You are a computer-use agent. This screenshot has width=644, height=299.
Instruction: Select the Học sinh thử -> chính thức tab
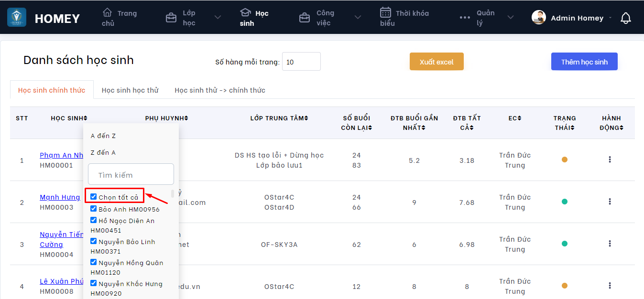[220, 90]
